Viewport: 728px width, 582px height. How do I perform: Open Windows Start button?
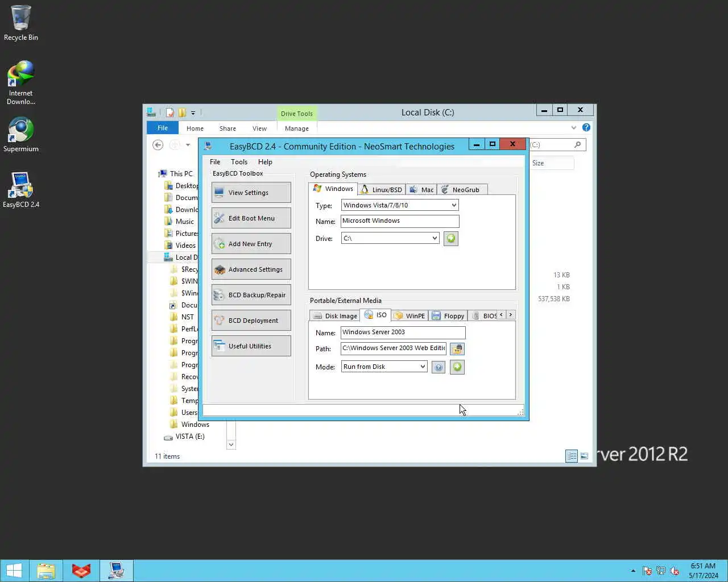click(x=14, y=571)
